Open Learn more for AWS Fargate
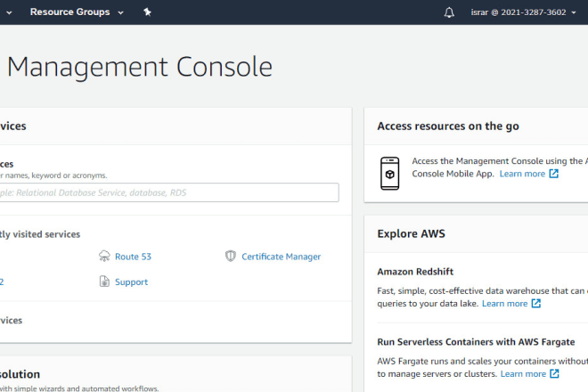 tap(523, 374)
